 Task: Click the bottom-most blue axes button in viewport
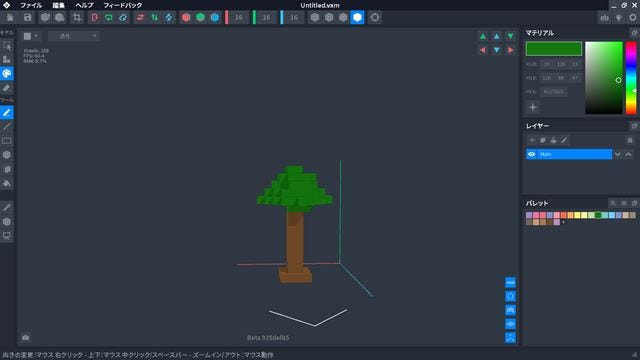511,338
